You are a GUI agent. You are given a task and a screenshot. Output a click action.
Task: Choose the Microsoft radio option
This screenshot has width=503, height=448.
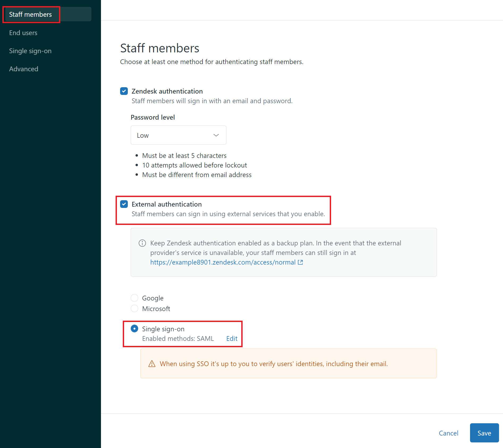tap(134, 309)
